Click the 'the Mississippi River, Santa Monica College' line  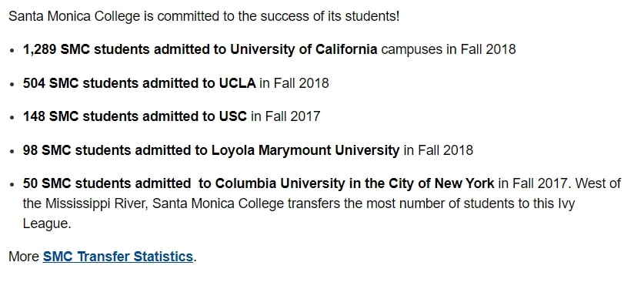click(299, 204)
